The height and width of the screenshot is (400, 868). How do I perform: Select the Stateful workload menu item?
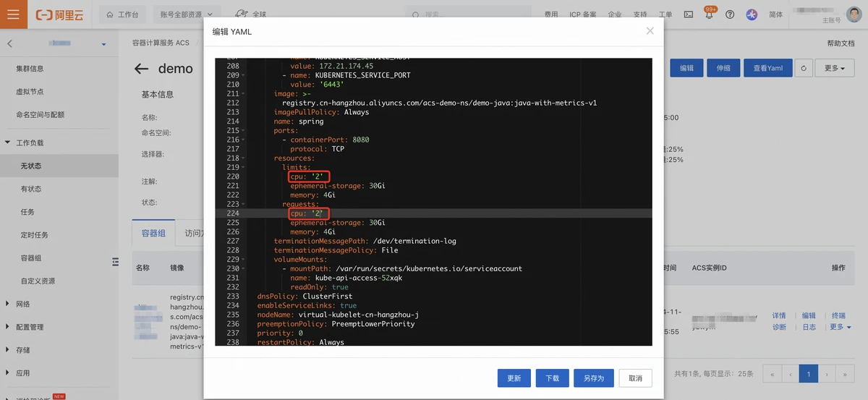pyautogui.click(x=31, y=189)
